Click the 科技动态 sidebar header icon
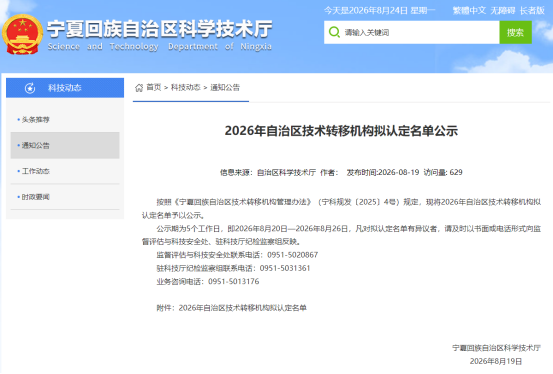Screen dimensions: 553x374 [x=30, y=88]
